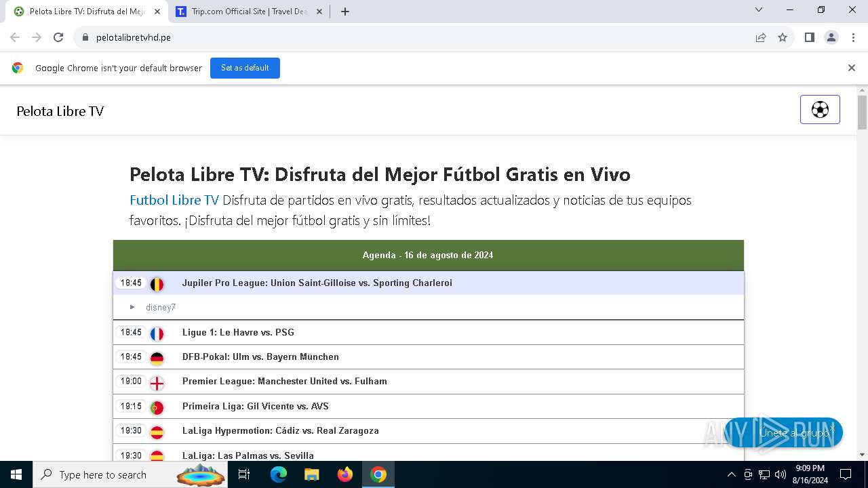Show hidden system tray icons
This screenshot has height=488, width=868.
(x=731, y=474)
